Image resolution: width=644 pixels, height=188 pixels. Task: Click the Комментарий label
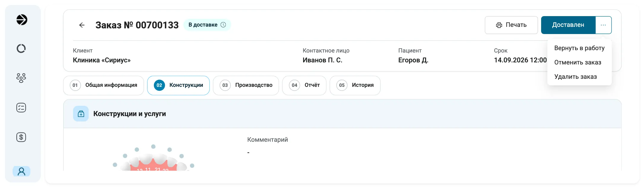267,140
